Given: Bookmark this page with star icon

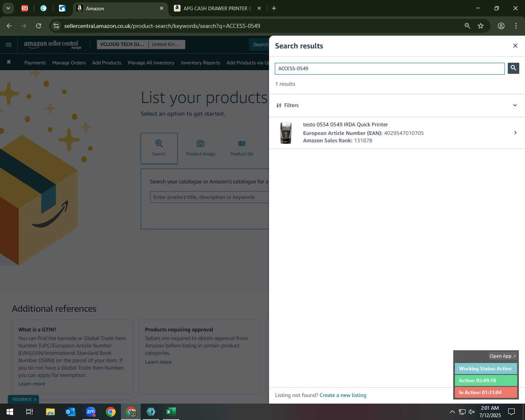Looking at the screenshot, I should click(x=481, y=26).
